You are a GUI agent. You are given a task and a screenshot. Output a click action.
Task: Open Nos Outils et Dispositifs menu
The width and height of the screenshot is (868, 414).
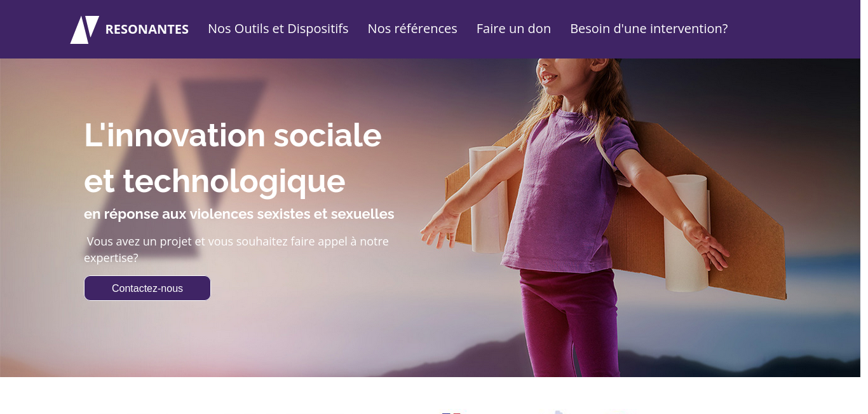click(x=278, y=29)
